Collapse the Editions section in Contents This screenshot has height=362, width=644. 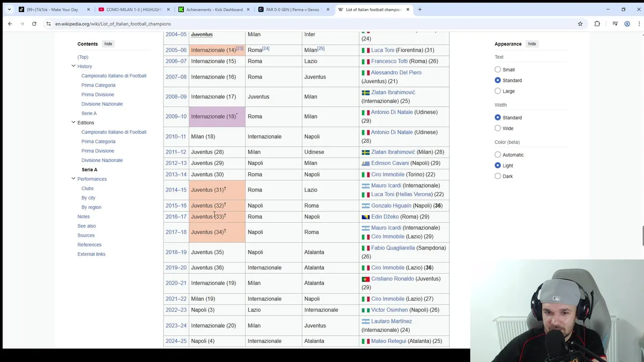pos(73,122)
